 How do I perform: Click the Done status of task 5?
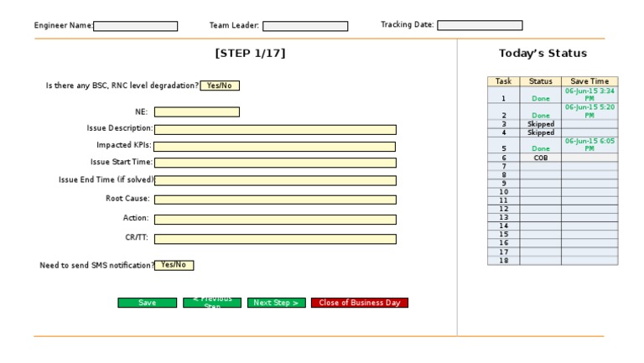(x=541, y=148)
